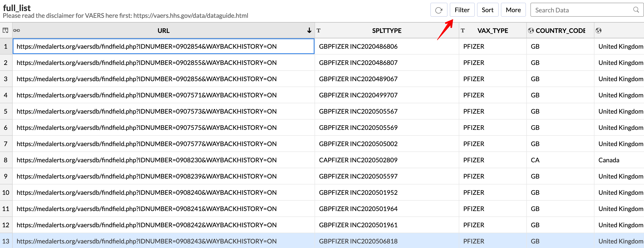Select cell GBPFIZER INC2020501964
Viewport: 644px width, 248px height.
tap(387, 209)
